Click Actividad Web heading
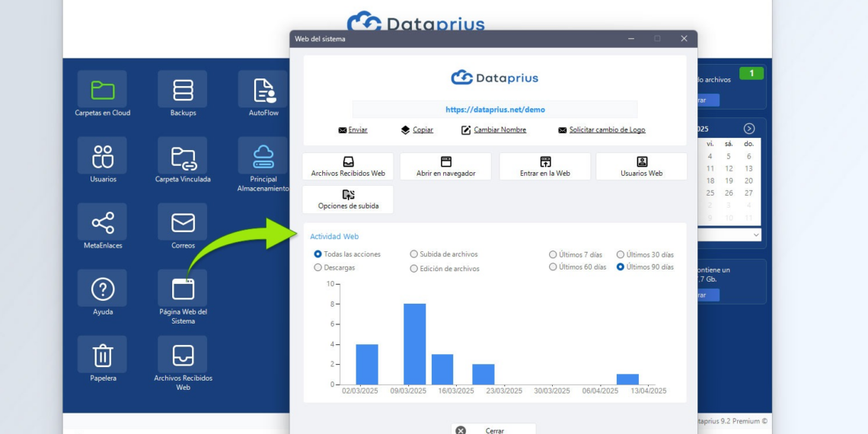The height and width of the screenshot is (434, 868). [334, 236]
